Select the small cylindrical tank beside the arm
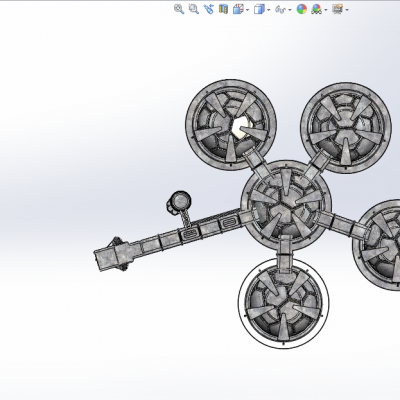Viewport: 400px width, 400px height. pyautogui.click(x=180, y=201)
